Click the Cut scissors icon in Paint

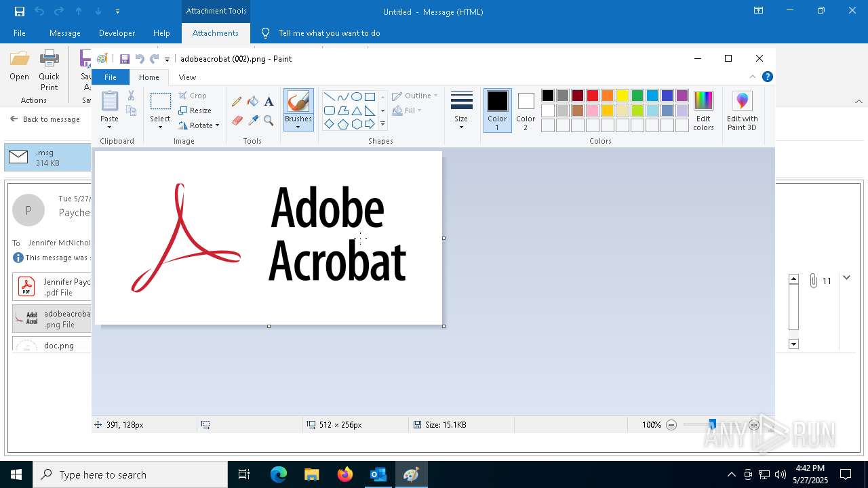pos(131,96)
